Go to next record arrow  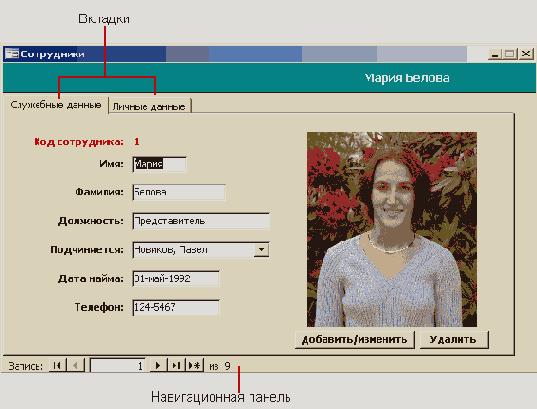pyautogui.click(x=158, y=365)
